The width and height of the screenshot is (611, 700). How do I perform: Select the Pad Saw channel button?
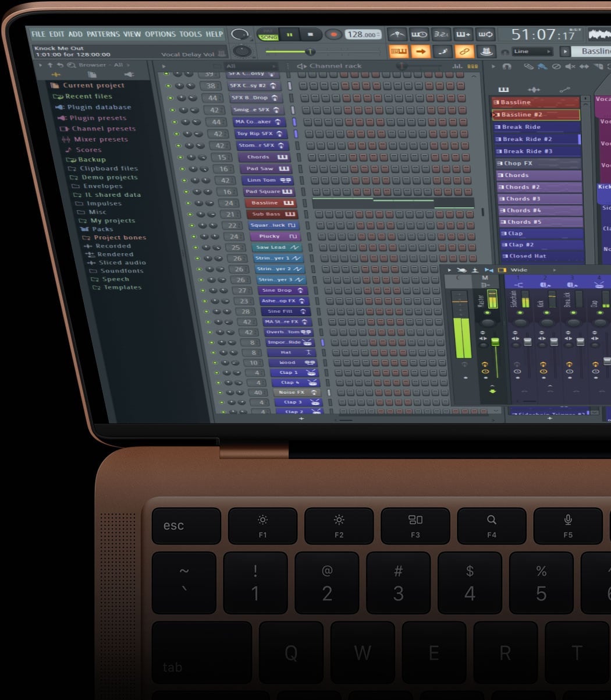click(x=265, y=169)
